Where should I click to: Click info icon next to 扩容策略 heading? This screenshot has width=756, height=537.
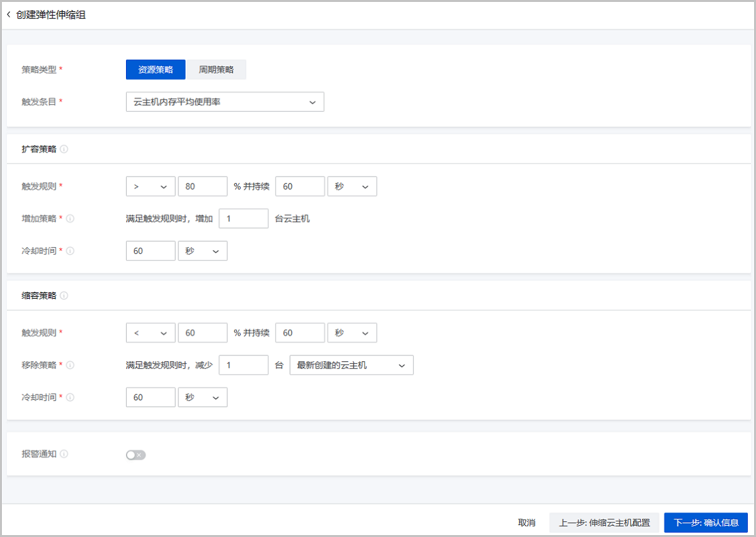[x=64, y=149]
